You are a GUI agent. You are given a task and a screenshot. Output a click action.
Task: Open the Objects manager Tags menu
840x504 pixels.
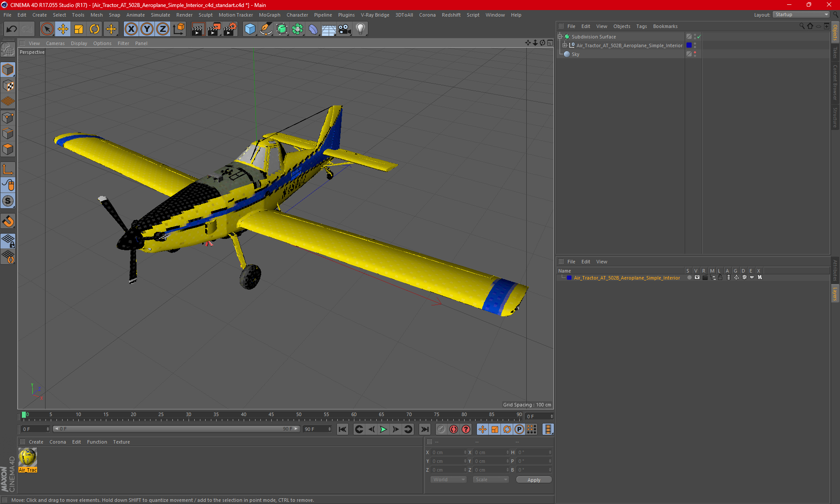pos(641,26)
